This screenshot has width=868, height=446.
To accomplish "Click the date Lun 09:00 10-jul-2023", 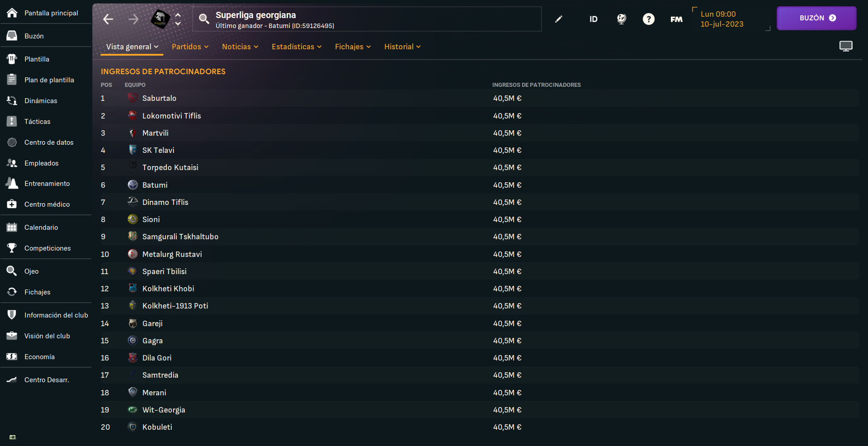I will pyautogui.click(x=722, y=19).
